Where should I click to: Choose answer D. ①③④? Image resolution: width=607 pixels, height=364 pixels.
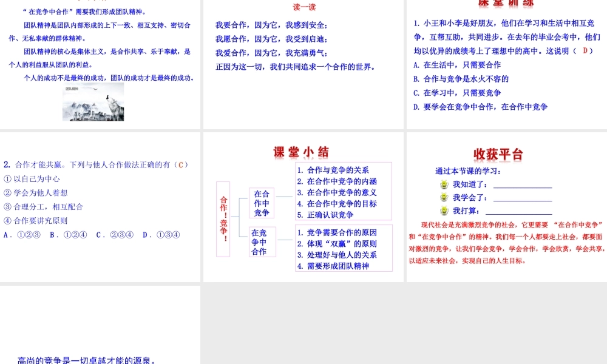pyautogui.click(x=161, y=235)
